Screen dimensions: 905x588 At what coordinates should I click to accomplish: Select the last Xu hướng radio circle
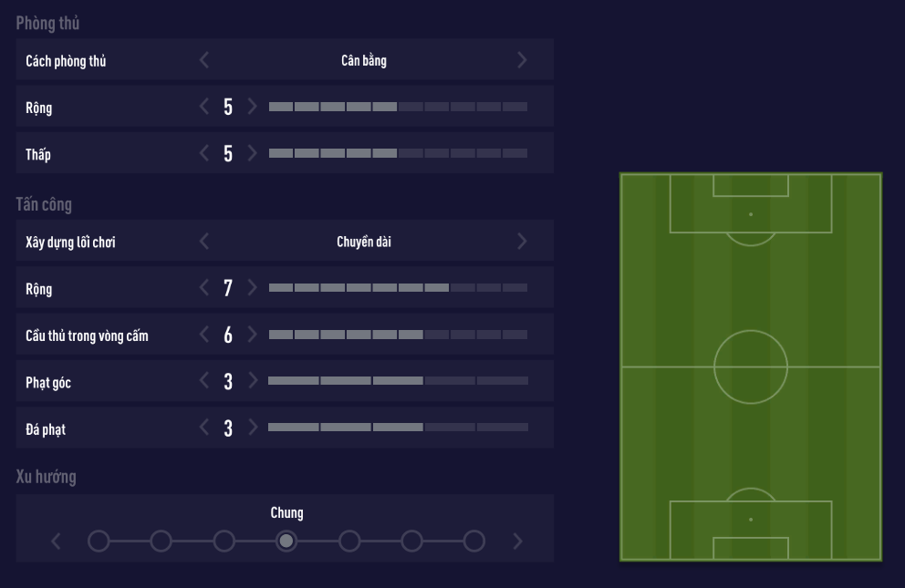[x=473, y=542]
